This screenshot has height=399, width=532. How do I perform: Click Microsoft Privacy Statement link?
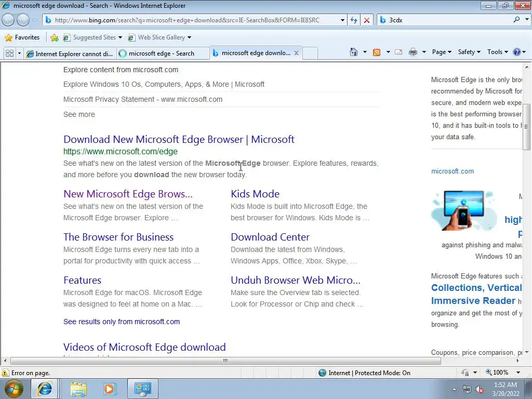coord(143,99)
